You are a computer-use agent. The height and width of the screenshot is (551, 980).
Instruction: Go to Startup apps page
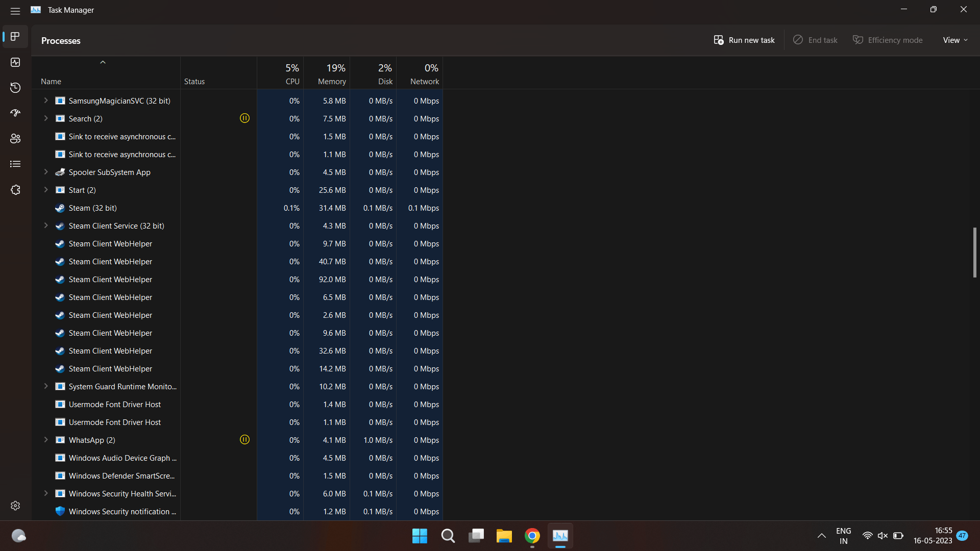(x=15, y=113)
